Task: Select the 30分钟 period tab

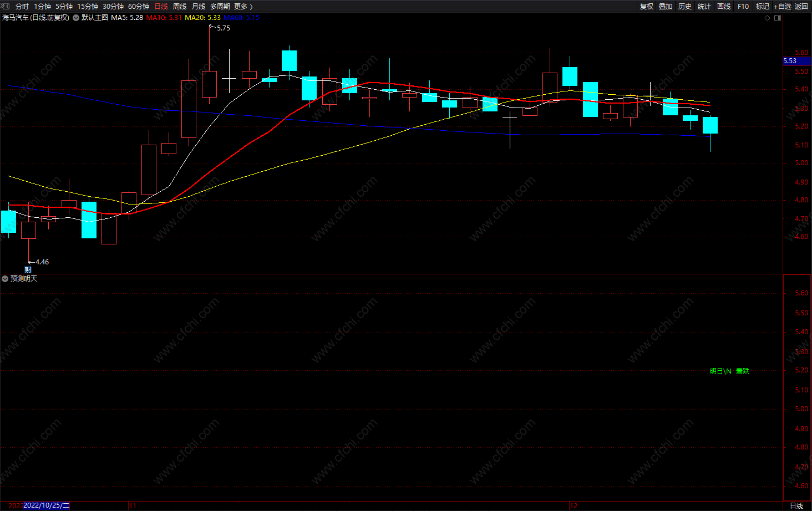Action: pos(113,7)
